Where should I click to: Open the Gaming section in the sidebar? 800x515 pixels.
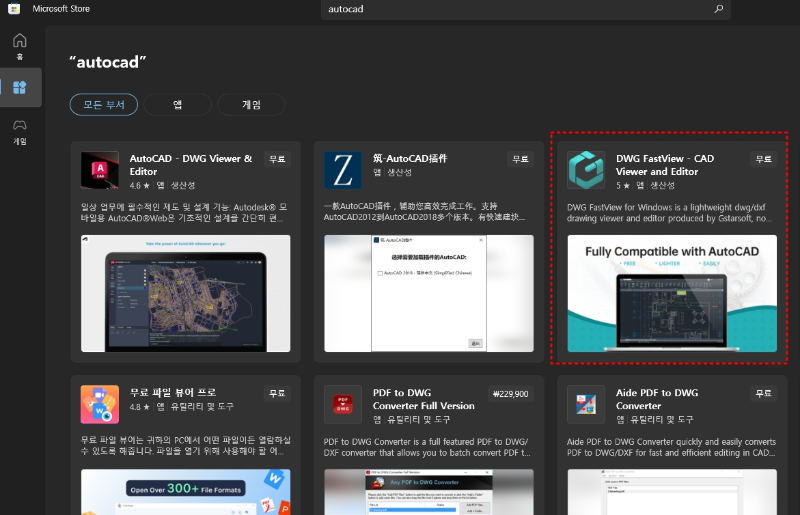point(20,132)
